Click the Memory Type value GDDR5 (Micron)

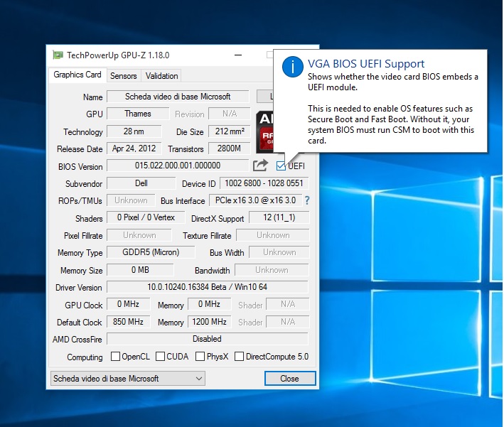(x=151, y=252)
